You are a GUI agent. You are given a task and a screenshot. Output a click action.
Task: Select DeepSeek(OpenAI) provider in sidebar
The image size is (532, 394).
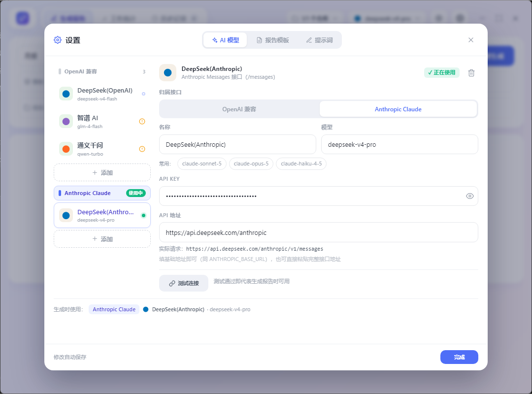pyautogui.click(x=102, y=94)
